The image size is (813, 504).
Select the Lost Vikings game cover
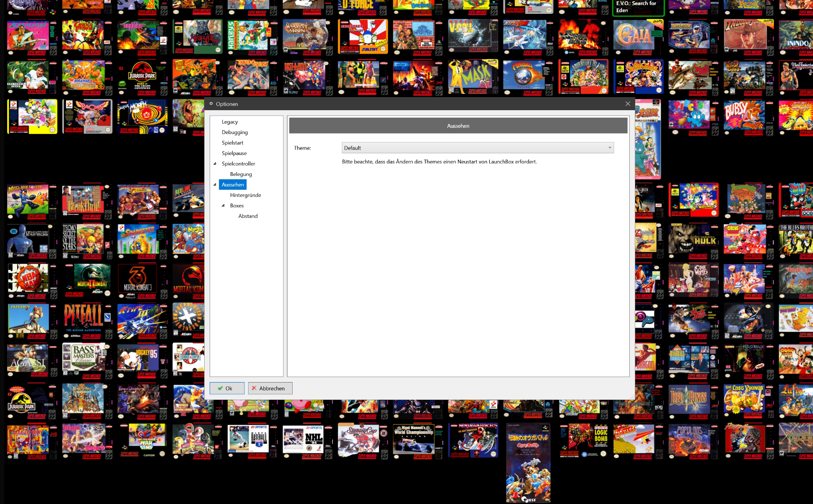coord(748,402)
